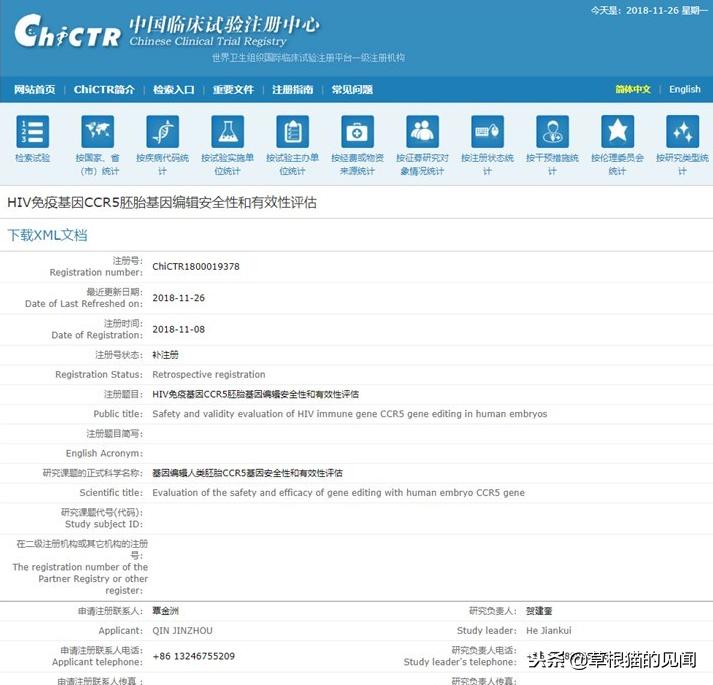Click the Chinese study leader name 贺建奎
Image resolution: width=713 pixels, height=685 pixels.
pos(539,611)
